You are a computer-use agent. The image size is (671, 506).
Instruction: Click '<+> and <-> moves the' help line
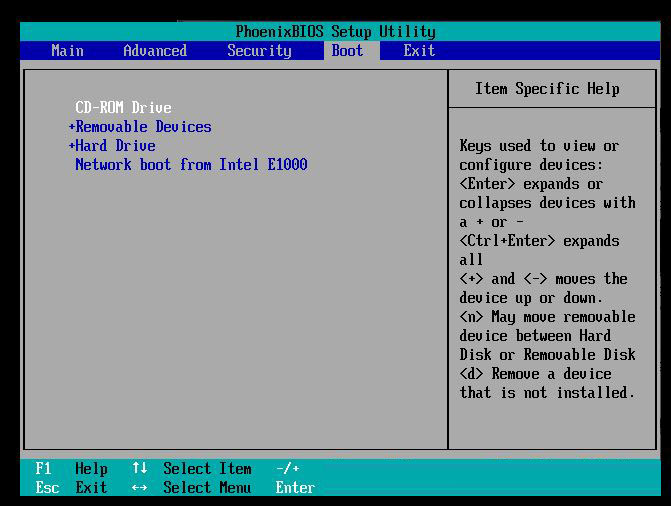coord(543,279)
